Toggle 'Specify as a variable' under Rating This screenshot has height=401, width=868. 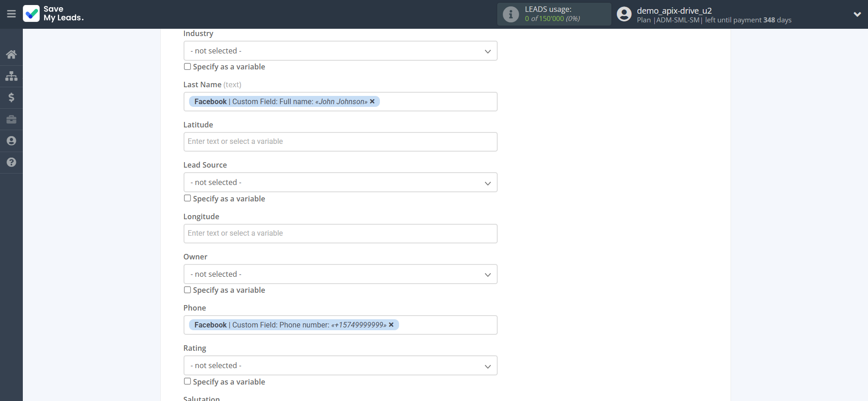point(187,381)
